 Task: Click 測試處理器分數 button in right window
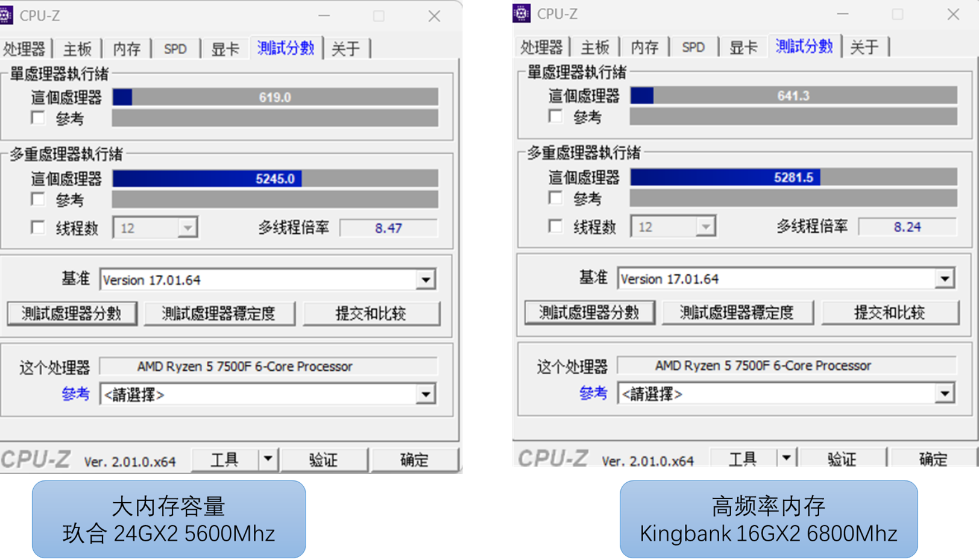tap(590, 312)
